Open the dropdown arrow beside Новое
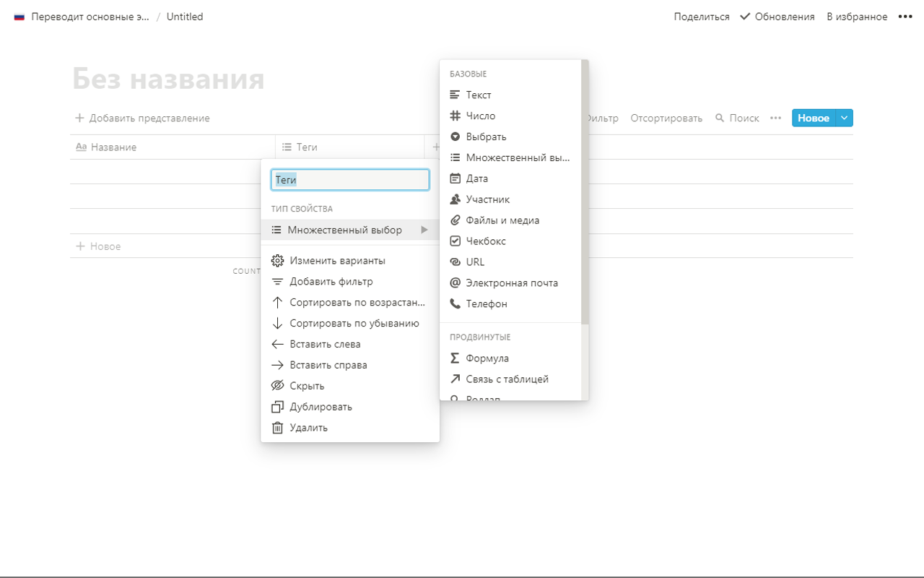 pos(845,118)
